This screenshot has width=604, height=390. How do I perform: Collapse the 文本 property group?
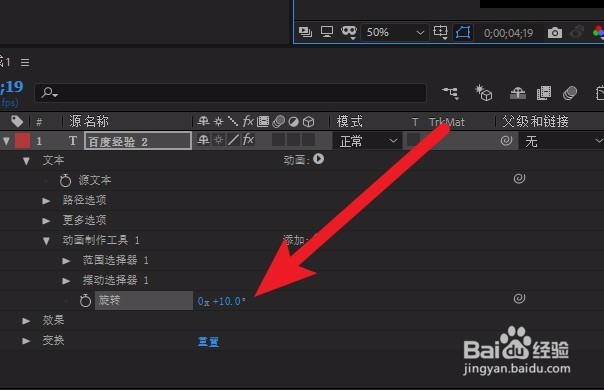(x=26, y=161)
